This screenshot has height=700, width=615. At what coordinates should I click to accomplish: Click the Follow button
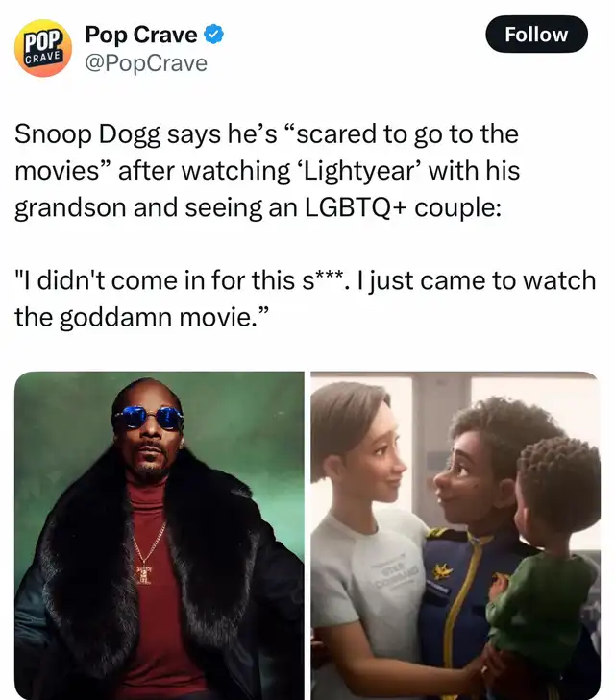tap(536, 35)
